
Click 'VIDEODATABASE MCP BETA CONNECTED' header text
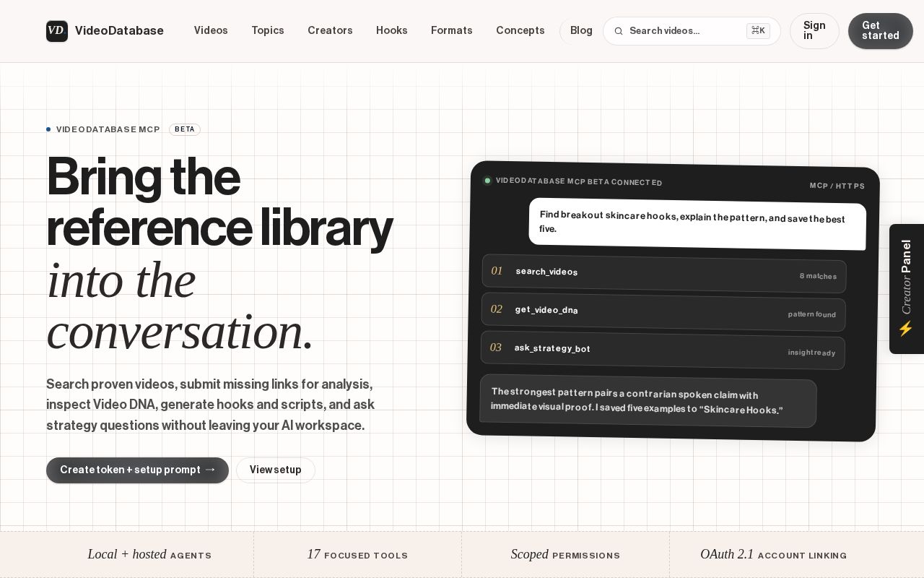coord(579,181)
